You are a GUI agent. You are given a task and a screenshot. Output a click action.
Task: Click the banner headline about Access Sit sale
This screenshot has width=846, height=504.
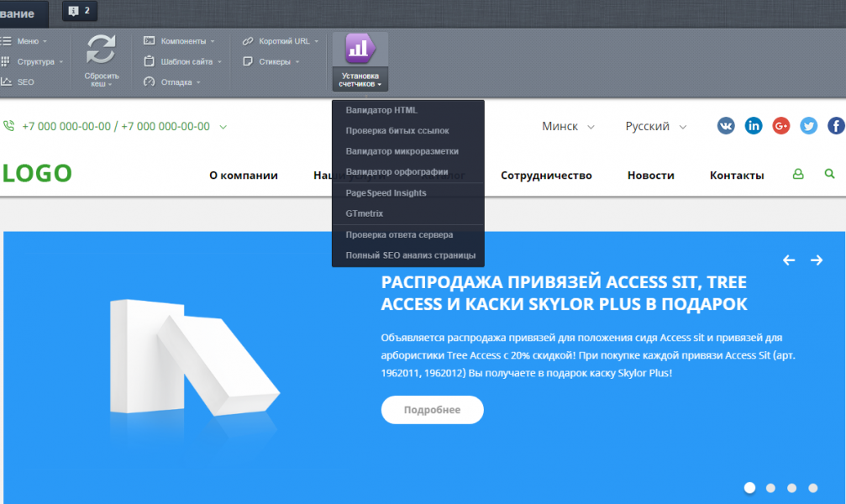564,293
